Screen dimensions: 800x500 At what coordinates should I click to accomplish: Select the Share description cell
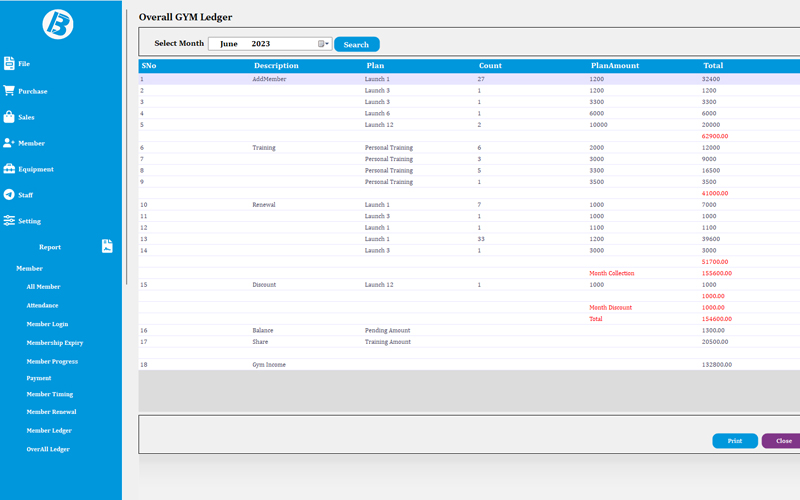260,342
